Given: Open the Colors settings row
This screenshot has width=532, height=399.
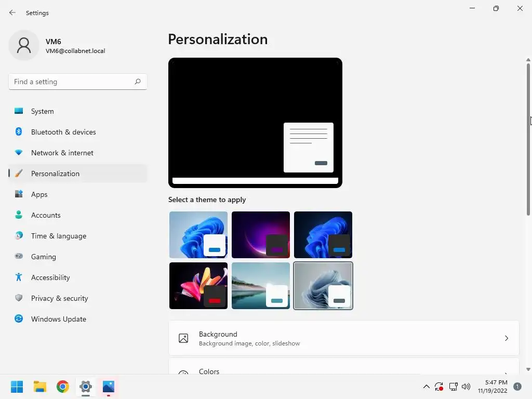Looking at the screenshot, I should 344,366.
